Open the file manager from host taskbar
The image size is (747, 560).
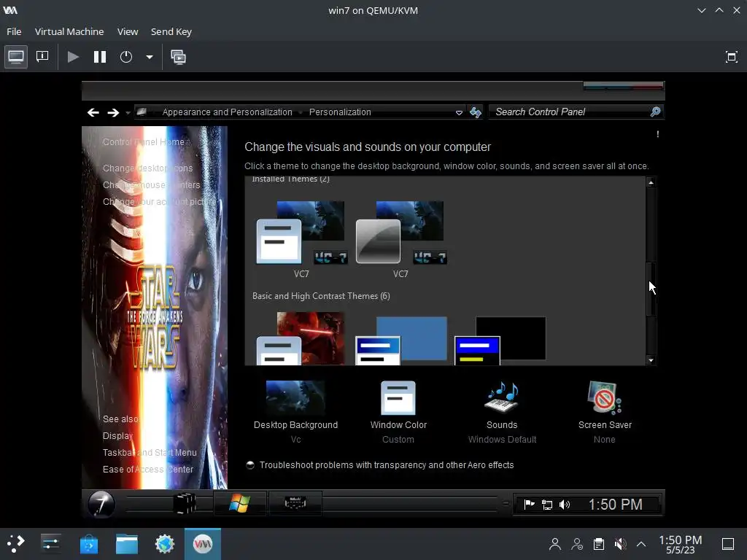127,544
